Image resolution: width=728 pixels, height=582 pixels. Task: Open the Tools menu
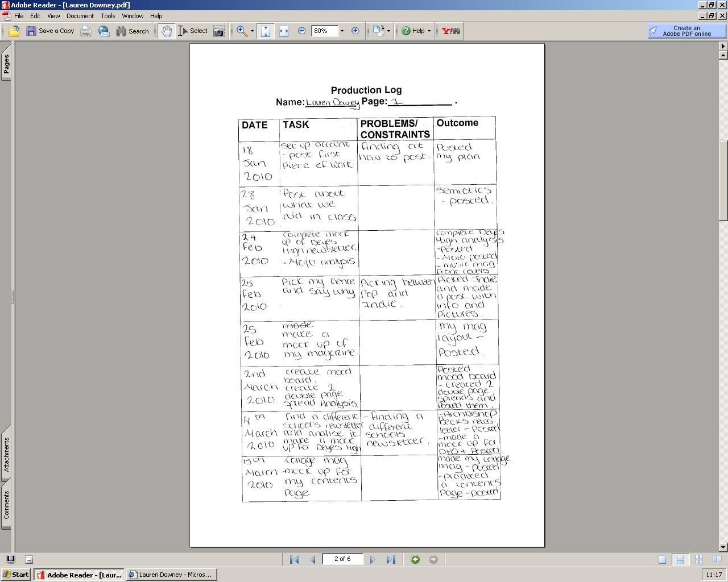(x=107, y=16)
